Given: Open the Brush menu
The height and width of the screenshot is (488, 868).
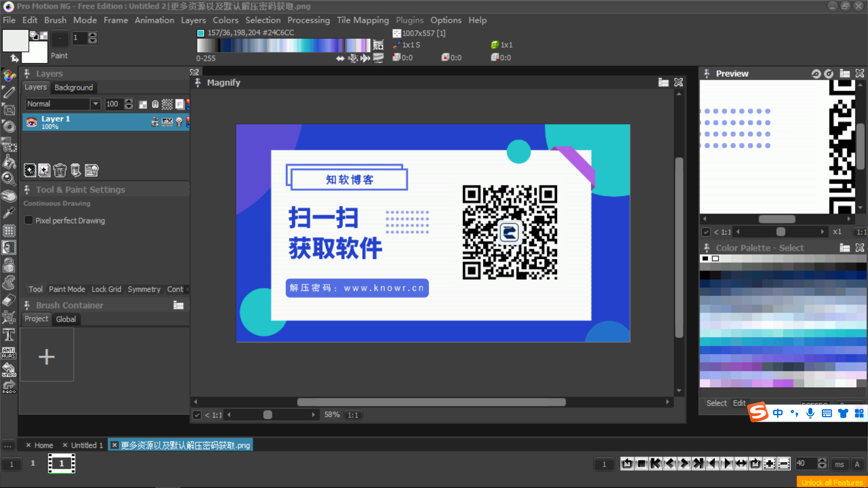Looking at the screenshot, I should click(55, 20).
